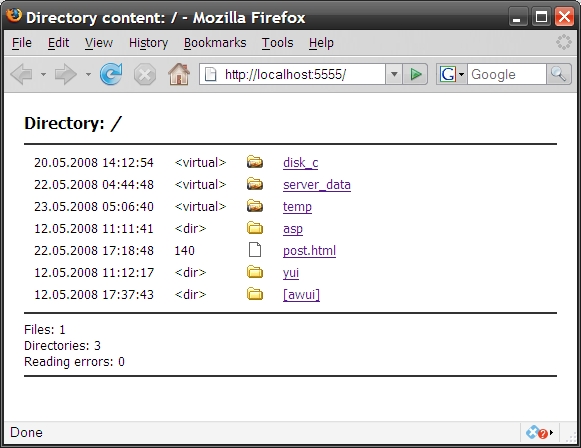The image size is (581, 448).
Task: Click the timestamp 22.05.2008 04:44:48
Action: click(x=94, y=185)
